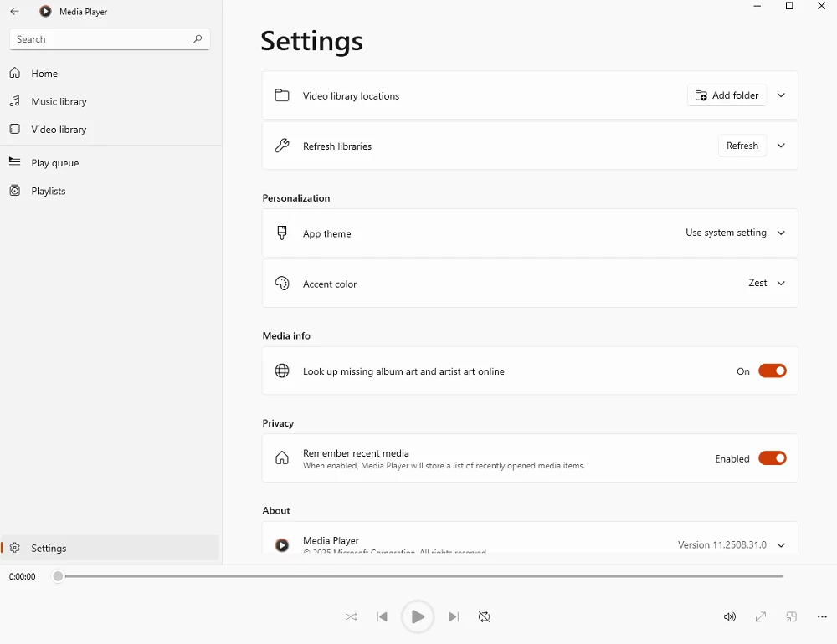Screen dimensions: 837x644
Task: Click the shuffle playback icon
Action: [x=352, y=617]
